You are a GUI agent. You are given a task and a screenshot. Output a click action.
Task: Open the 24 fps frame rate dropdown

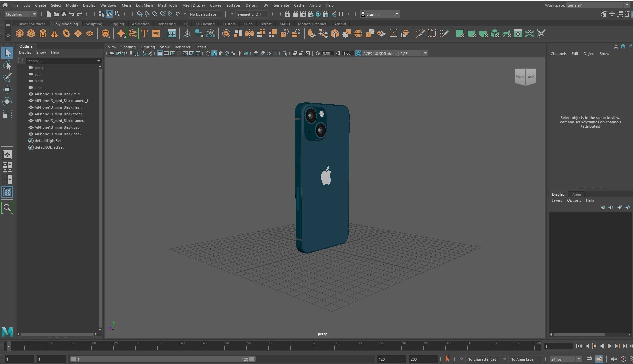tap(566, 359)
